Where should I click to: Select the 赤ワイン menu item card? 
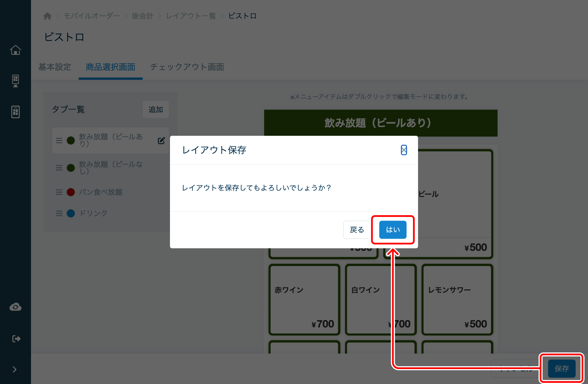[304, 299]
